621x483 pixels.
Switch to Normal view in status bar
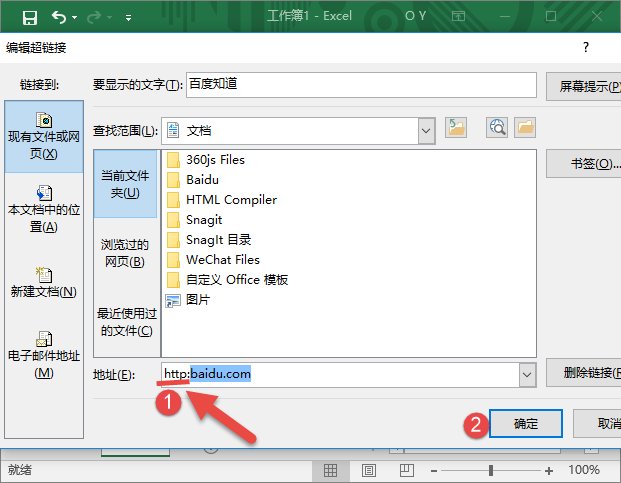tap(330, 470)
